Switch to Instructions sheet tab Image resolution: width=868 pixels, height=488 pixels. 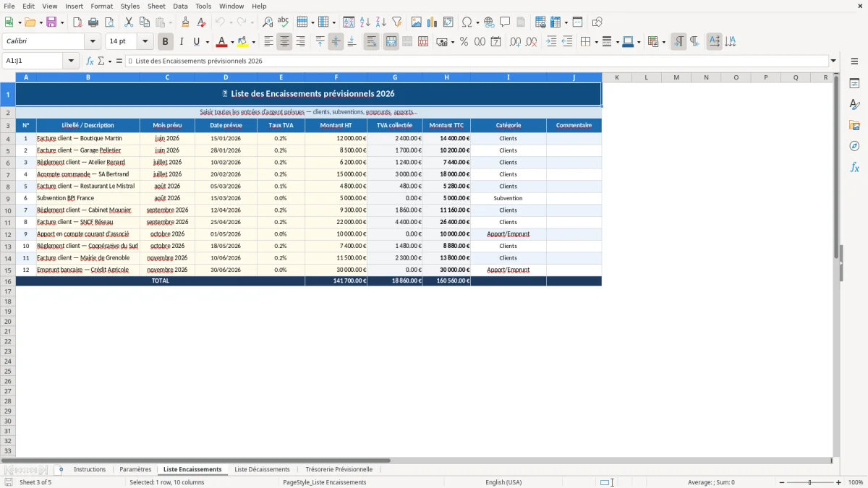(90, 469)
